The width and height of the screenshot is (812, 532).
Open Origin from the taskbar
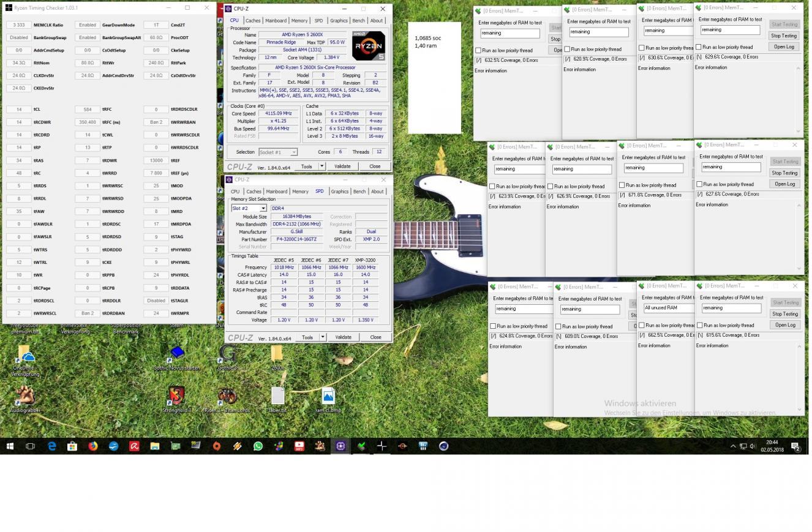[x=217, y=446]
